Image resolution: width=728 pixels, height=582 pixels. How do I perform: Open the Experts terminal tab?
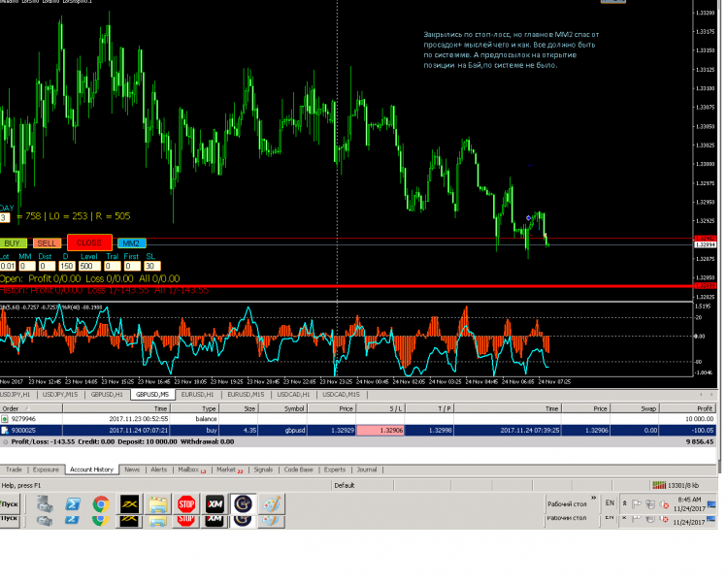[335, 469]
